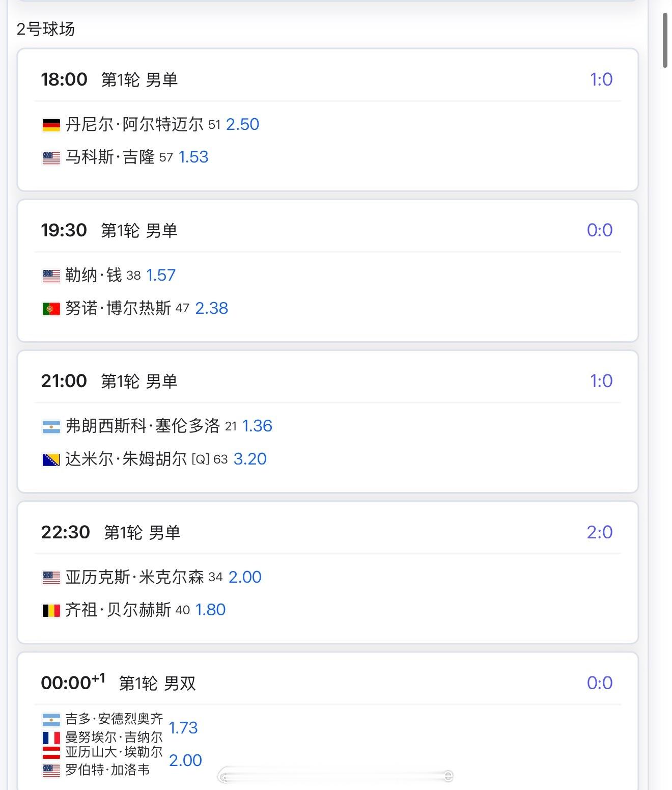The width and height of the screenshot is (672, 790).
Task: Click Austrian flag next to 亚历山大·埃勒尔
Action: click(51, 752)
